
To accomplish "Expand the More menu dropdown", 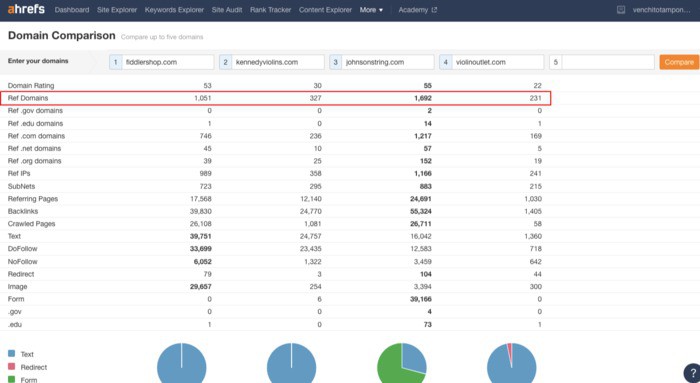I will point(371,10).
